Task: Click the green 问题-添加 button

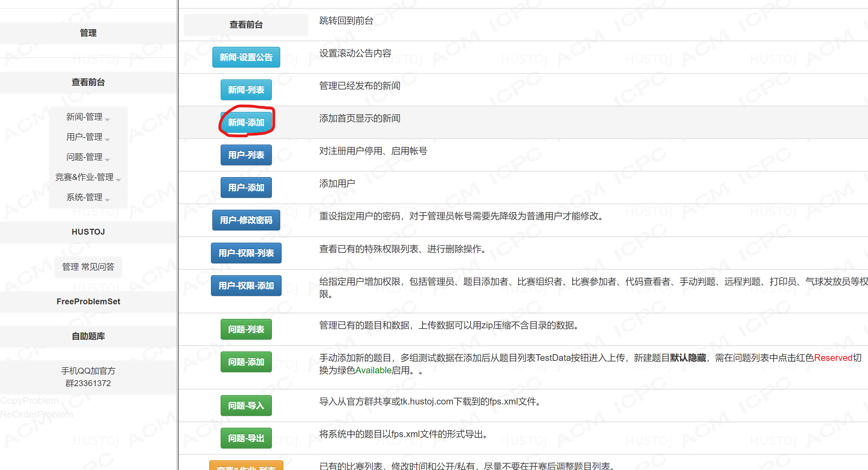Action: tap(246, 362)
